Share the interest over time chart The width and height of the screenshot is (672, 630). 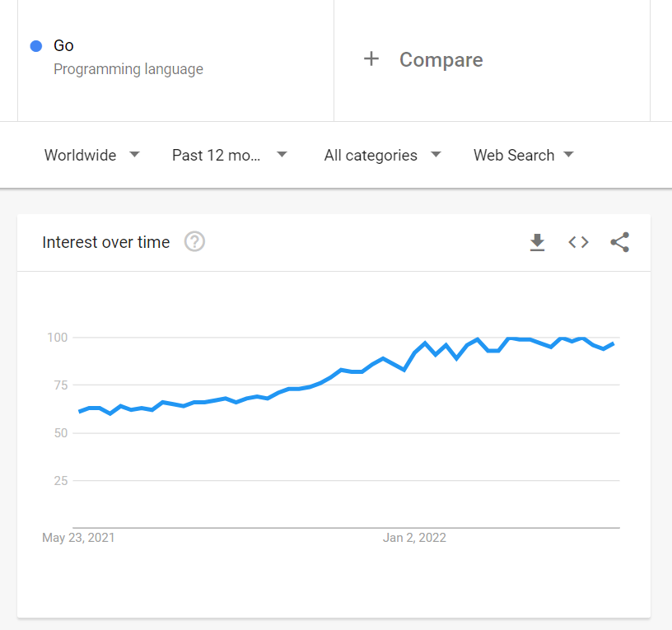click(x=620, y=242)
